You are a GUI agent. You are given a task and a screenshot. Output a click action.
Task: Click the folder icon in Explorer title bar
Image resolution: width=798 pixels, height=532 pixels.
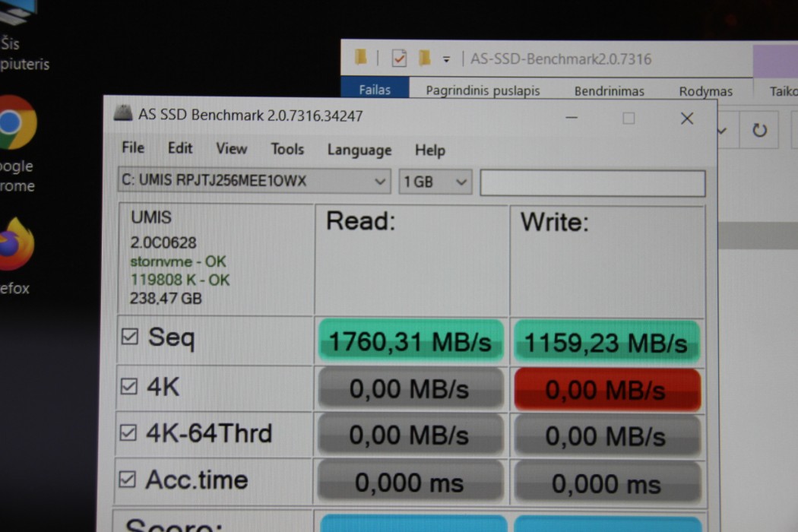pos(361,57)
